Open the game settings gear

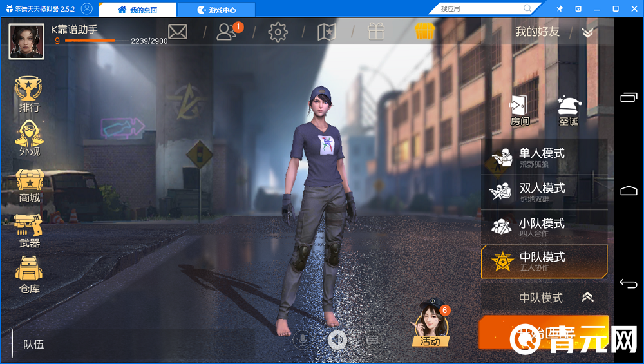click(x=278, y=32)
